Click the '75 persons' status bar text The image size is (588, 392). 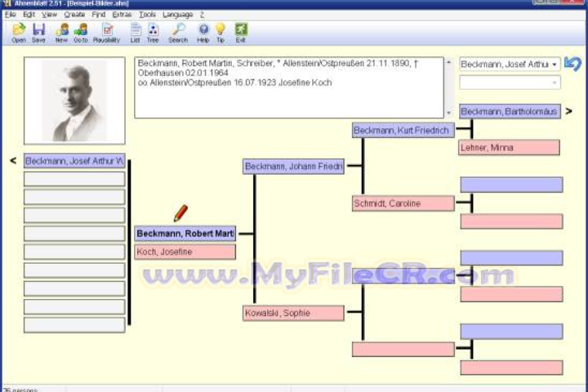point(20,390)
